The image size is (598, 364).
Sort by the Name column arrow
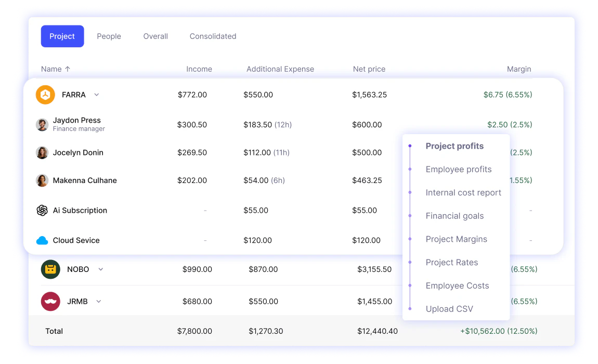point(68,69)
